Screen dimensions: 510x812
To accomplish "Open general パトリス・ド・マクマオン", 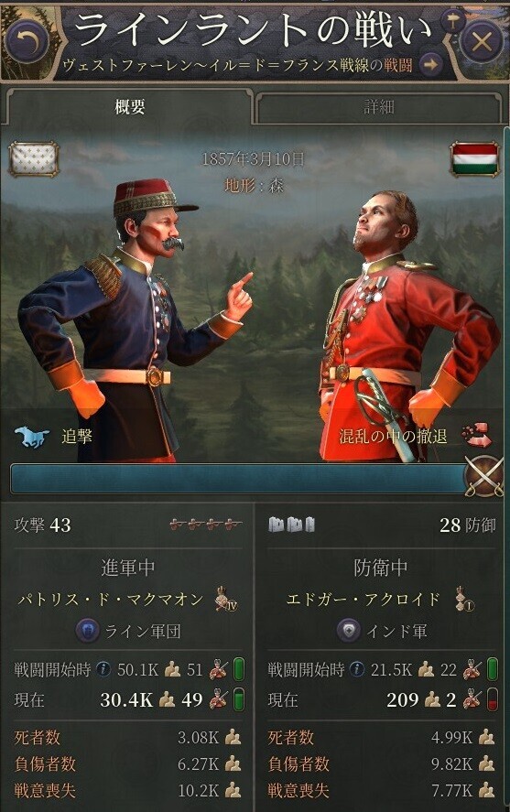I will 111,600.
